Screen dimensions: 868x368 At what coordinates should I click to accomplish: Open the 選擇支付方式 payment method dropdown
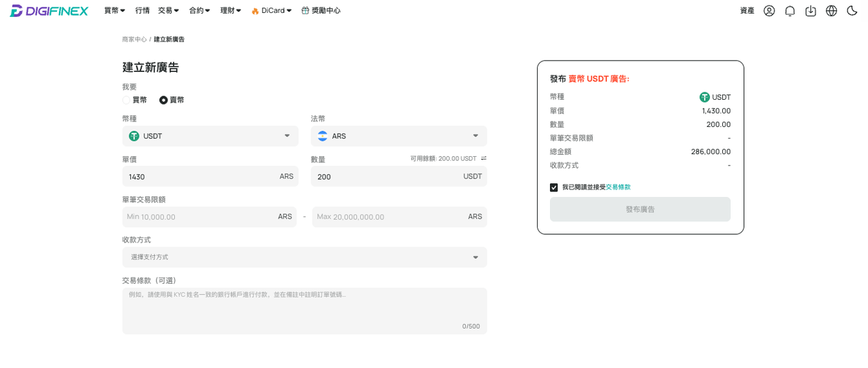point(304,257)
